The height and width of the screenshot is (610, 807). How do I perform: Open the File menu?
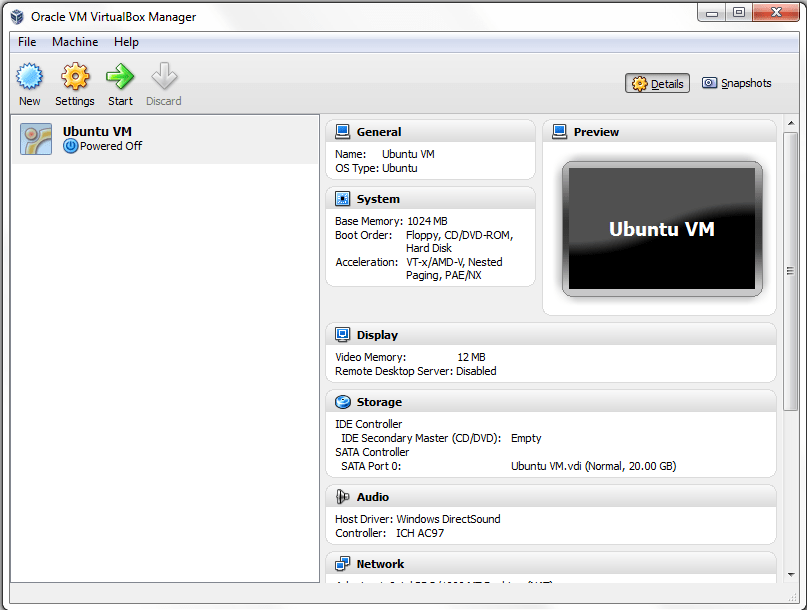[x=27, y=42]
